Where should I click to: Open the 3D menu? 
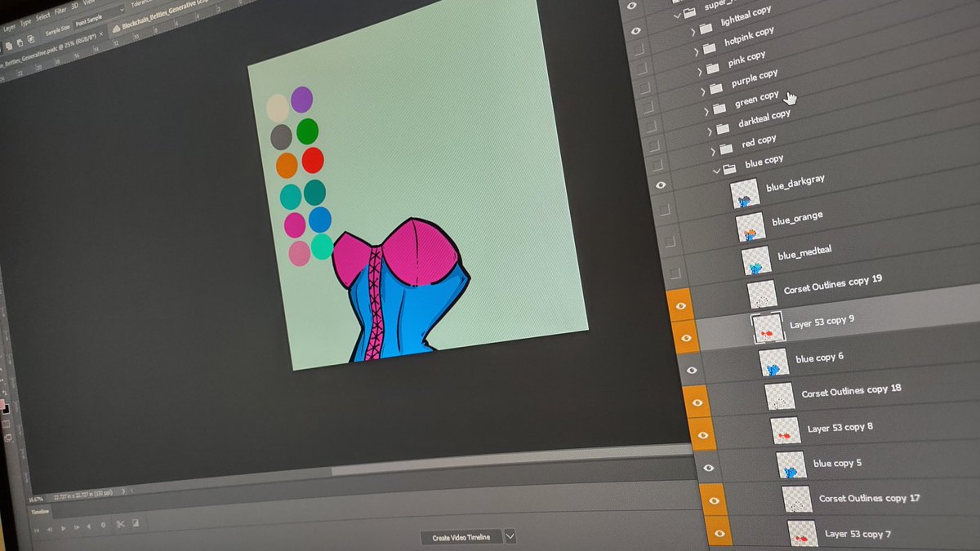coord(74,7)
